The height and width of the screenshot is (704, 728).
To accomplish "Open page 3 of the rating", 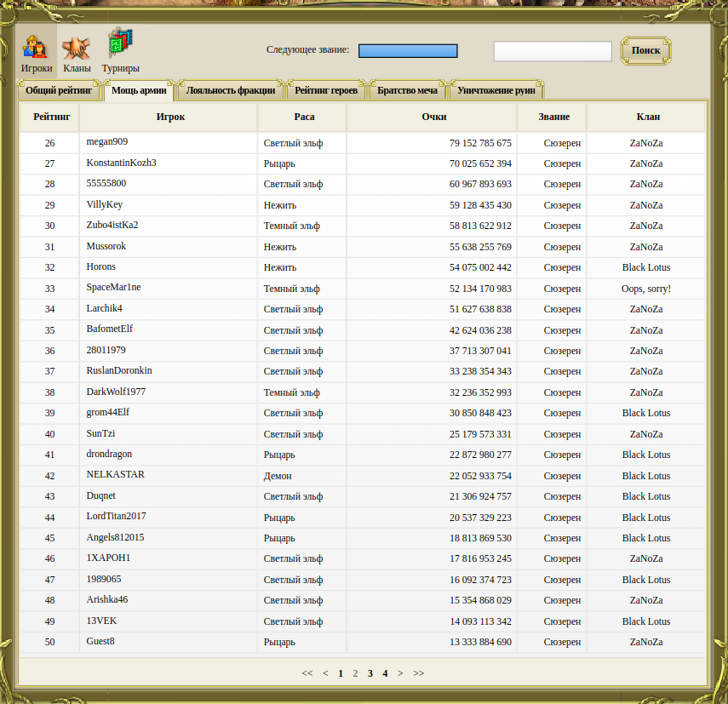I will (370, 673).
